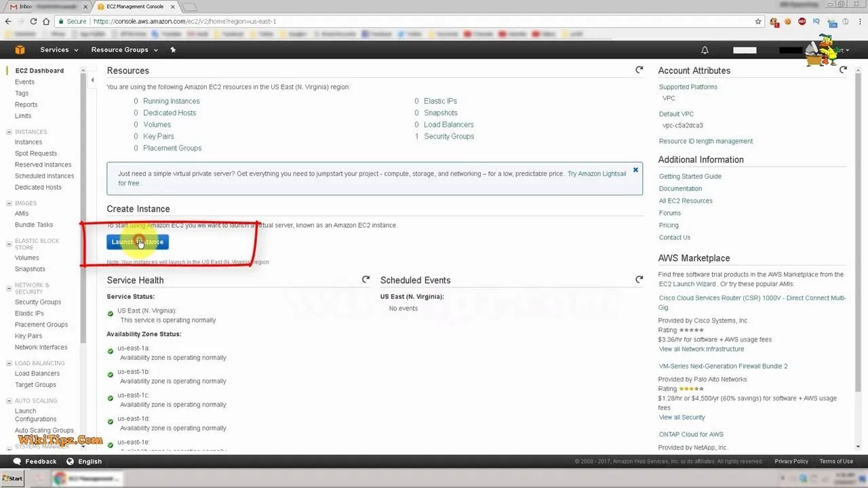868x488 pixels.
Task: Refresh the Service Health panel
Action: coord(366,279)
